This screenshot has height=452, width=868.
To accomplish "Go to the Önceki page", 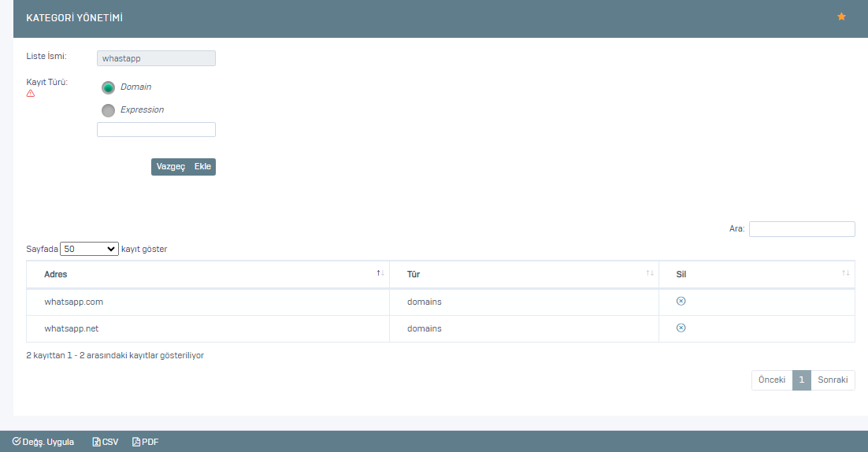I will pyautogui.click(x=772, y=380).
